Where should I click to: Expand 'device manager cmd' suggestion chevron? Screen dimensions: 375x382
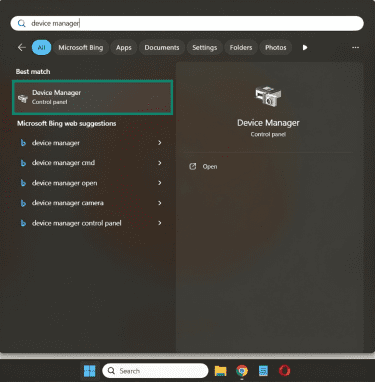point(160,163)
